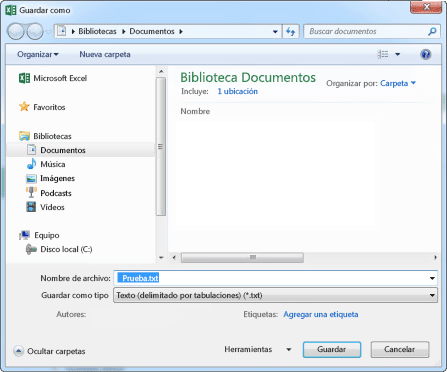Select Bibliotecas in the address breadcrumb
Screen dimensions: 447x372
(97, 31)
